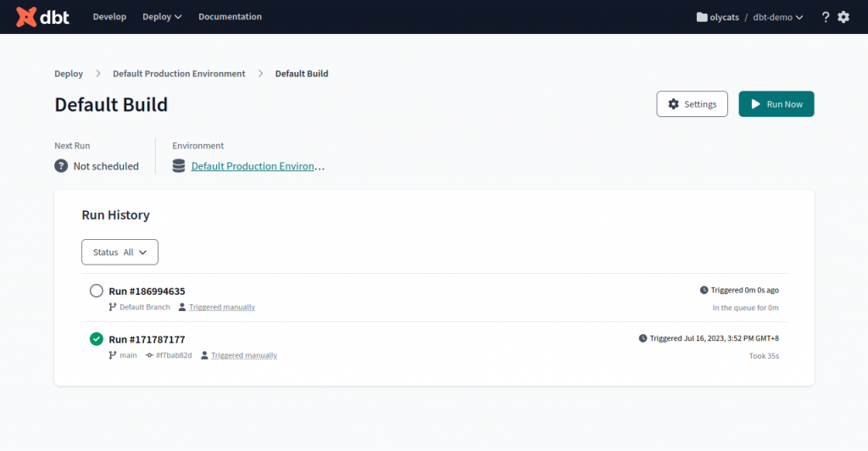Open the Status All filter dropdown
The width and height of the screenshot is (868, 451).
coord(120,253)
